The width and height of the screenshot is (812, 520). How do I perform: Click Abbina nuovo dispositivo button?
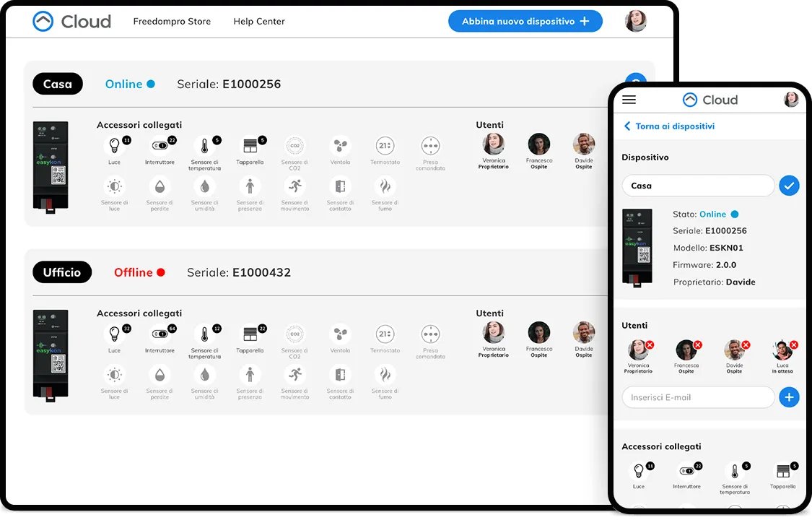pos(525,21)
